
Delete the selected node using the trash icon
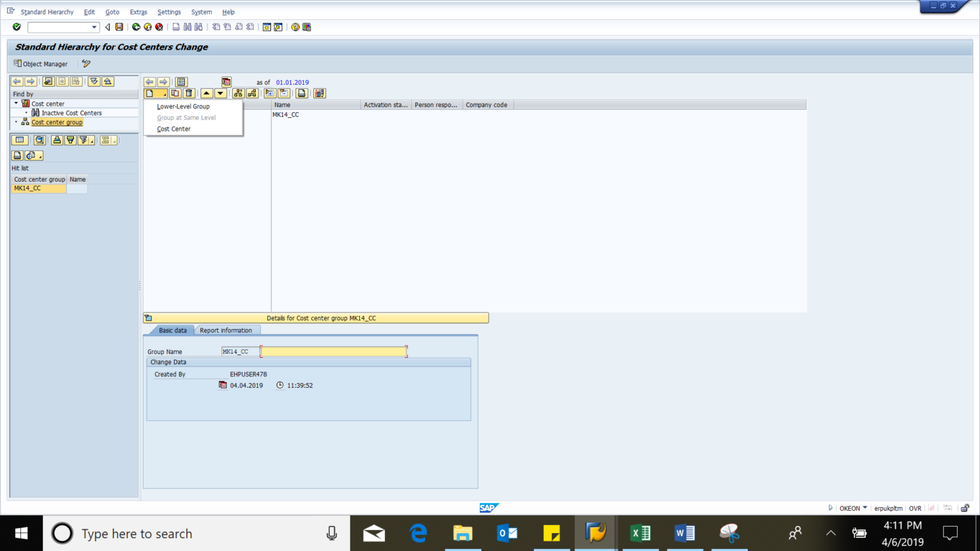point(189,93)
